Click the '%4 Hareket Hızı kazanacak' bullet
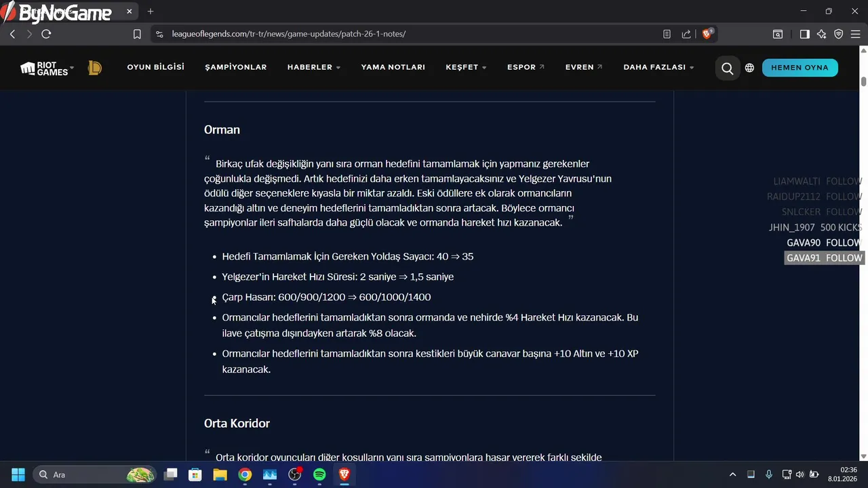 click(430, 325)
